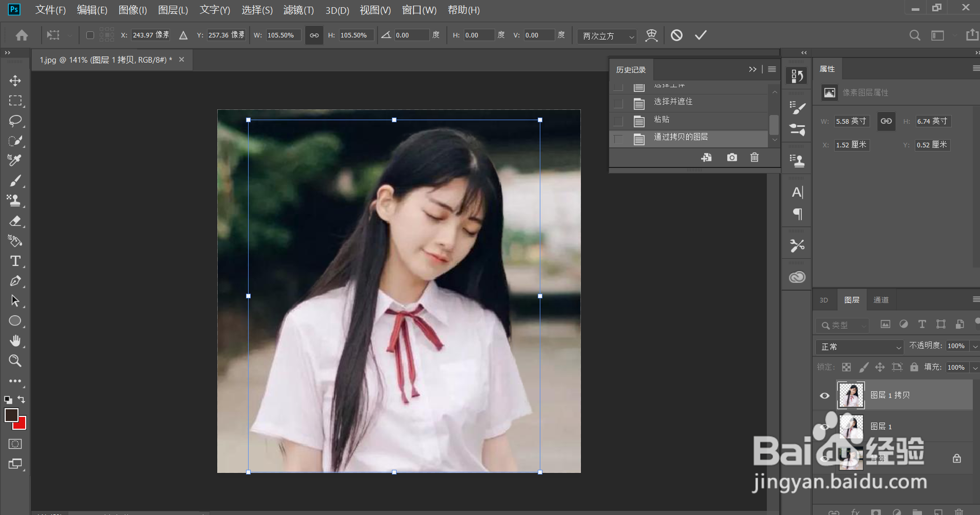Select the Horizontal Type tool
This screenshot has height=515, width=980.
pos(15,261)
